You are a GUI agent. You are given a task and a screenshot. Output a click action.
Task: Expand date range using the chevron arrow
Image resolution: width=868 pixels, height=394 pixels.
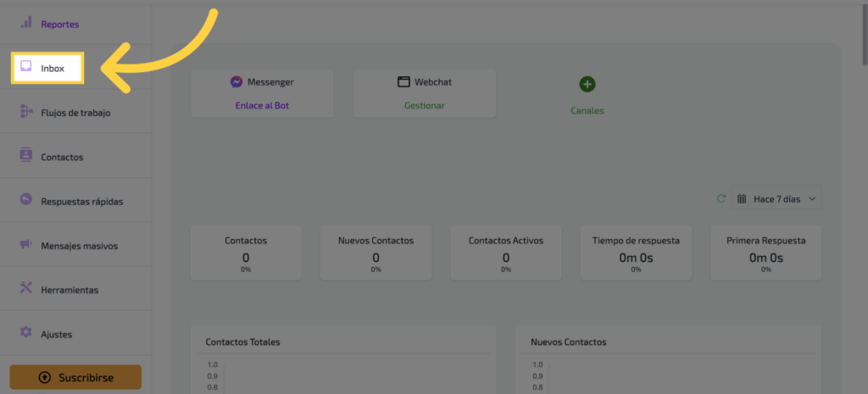point(811,199)
